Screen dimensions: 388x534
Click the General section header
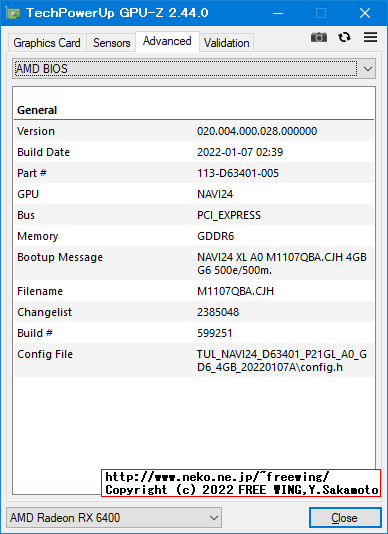[37, 110]
